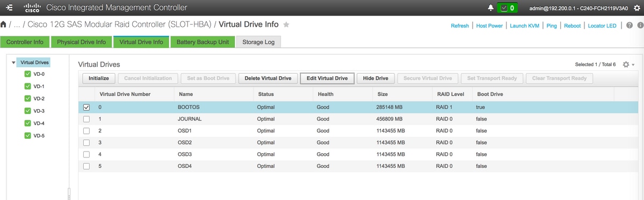644x200 pixels.
Task: Open the Battery Backup Unit tab
Action: pos(202,42)
